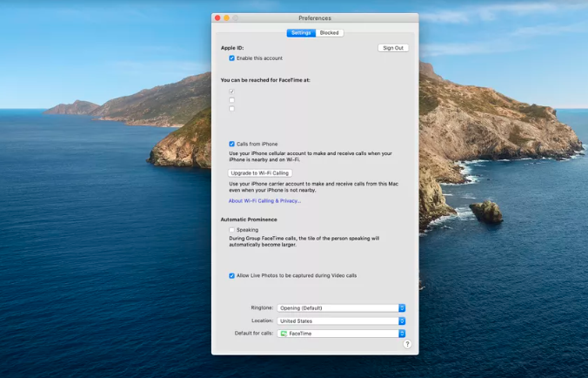Switch to the Blocked tab
588x378 pixels.
330,33
